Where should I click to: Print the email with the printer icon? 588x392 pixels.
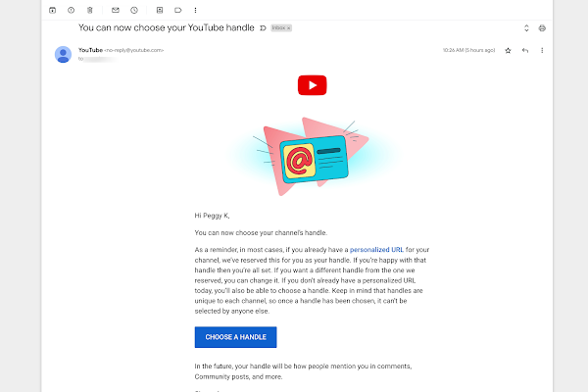click(542, 28)
